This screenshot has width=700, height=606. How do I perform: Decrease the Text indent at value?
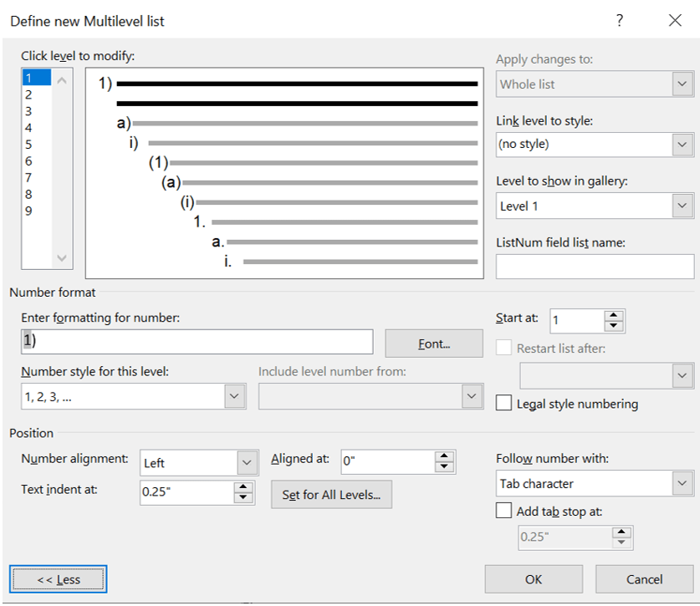243,497
